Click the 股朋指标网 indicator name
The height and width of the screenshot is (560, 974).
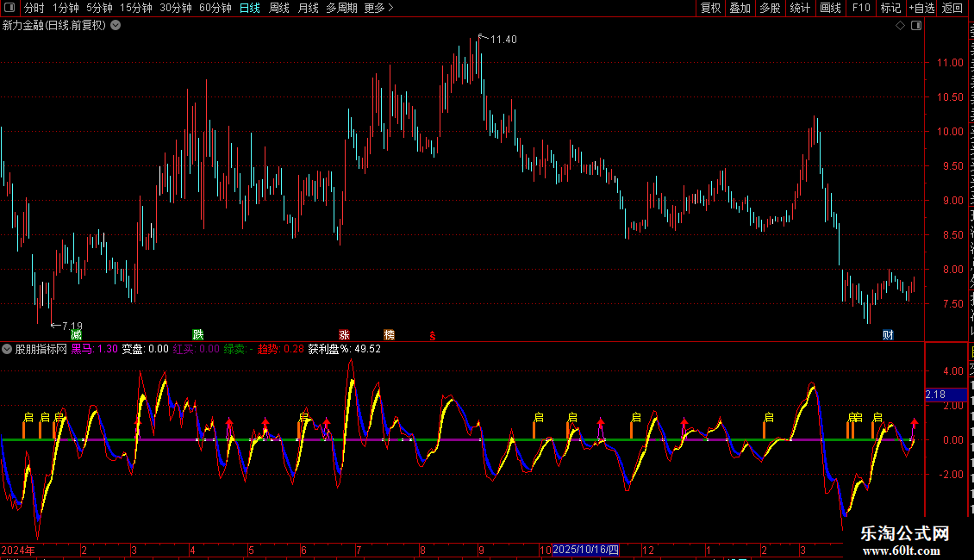coord(41,349)
